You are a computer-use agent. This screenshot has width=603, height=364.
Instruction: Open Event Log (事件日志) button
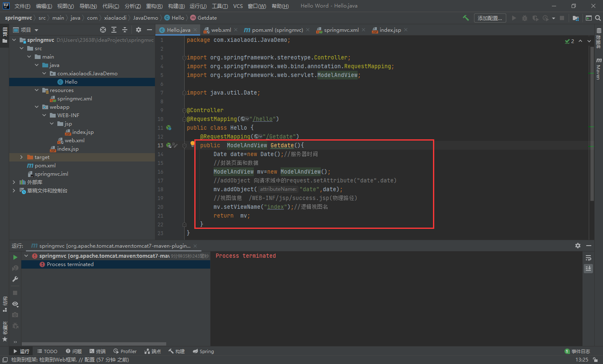coord(577,351)
